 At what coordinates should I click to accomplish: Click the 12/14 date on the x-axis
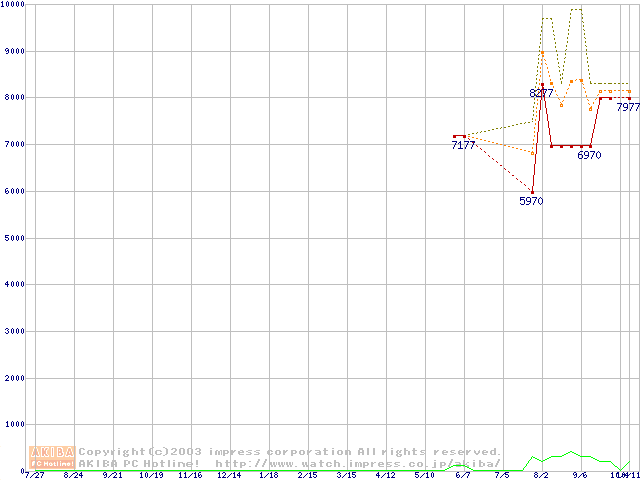click(229, 475)
